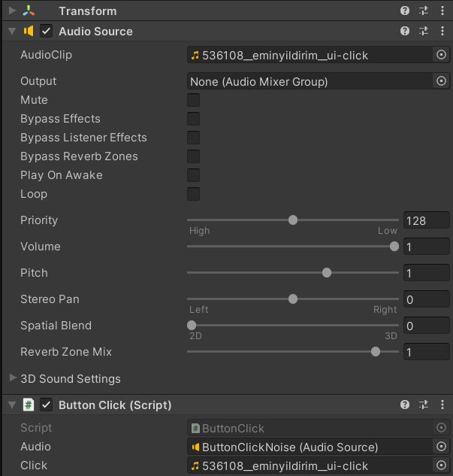Open Audio Source help reference icon

pos(405,31)
